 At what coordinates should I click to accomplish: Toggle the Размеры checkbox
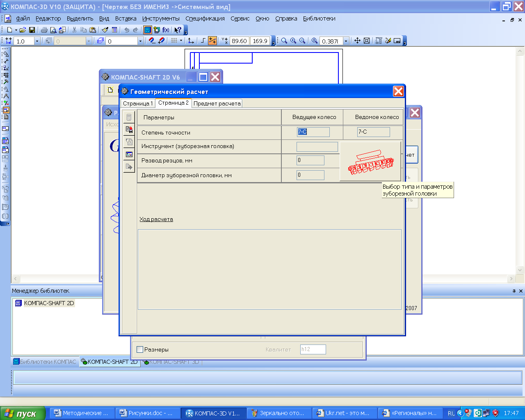140,349
